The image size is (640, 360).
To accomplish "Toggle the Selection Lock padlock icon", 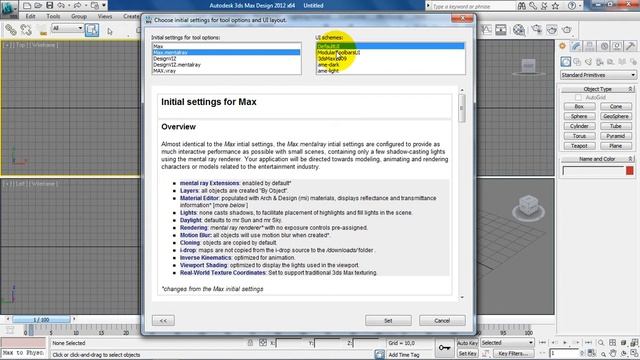I will (250, 343).
